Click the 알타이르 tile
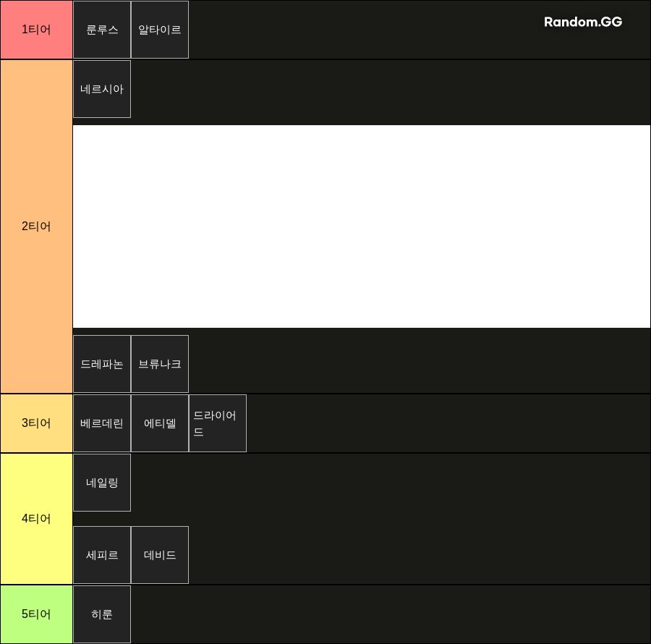This screenshot has width=651, height=644. click(160, 30)
